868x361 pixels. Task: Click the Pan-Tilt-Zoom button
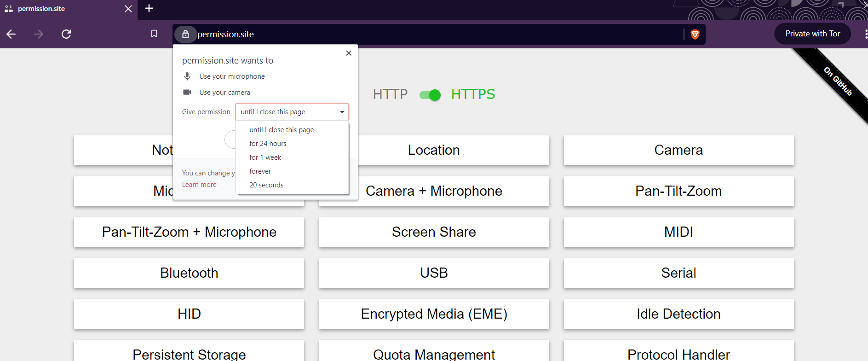click(x=678, y=191)
